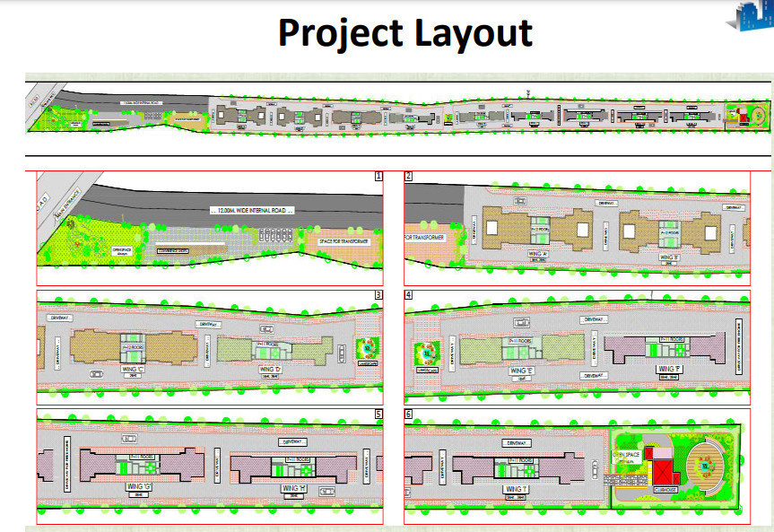Click the landscape garden icon in panel 4
774x532 pixels.
(424, 351)
